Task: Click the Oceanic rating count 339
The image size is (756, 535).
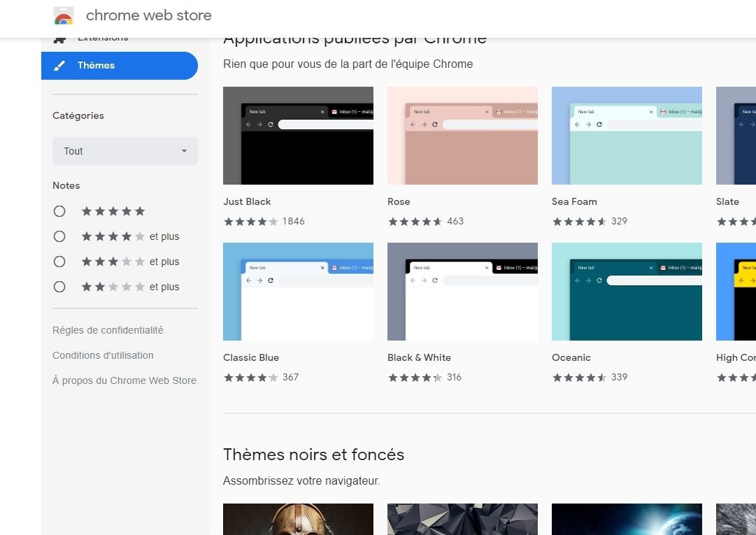Action: pos(620,378)
